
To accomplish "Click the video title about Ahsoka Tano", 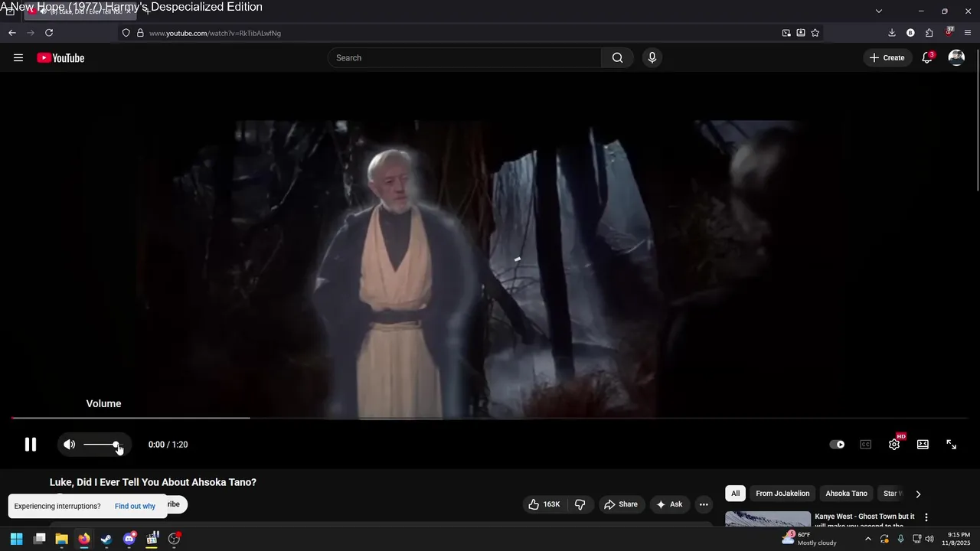I will [153, 482].
